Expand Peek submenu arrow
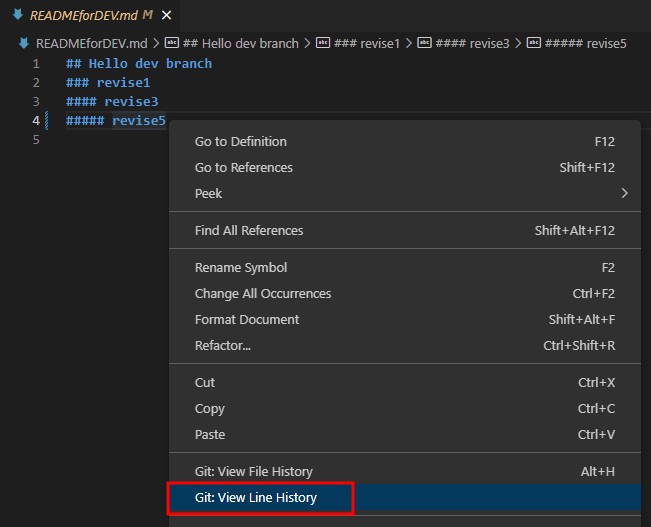This screenshot has width=651, height=527. (x=624, y=194)
